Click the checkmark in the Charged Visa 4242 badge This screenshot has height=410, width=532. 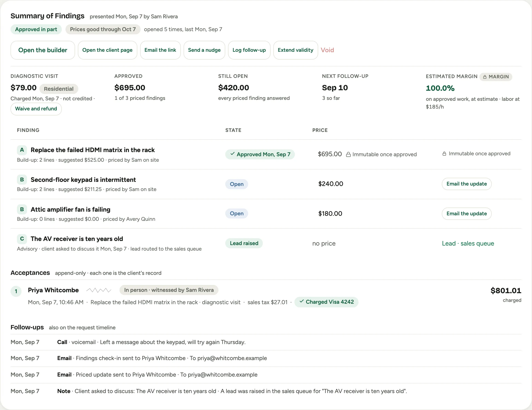click(301, 301)
